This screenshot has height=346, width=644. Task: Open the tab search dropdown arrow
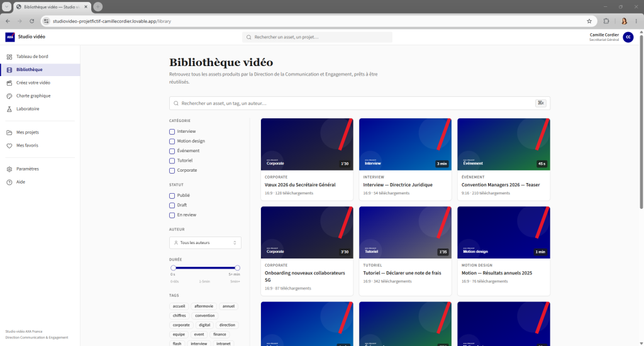6,6
